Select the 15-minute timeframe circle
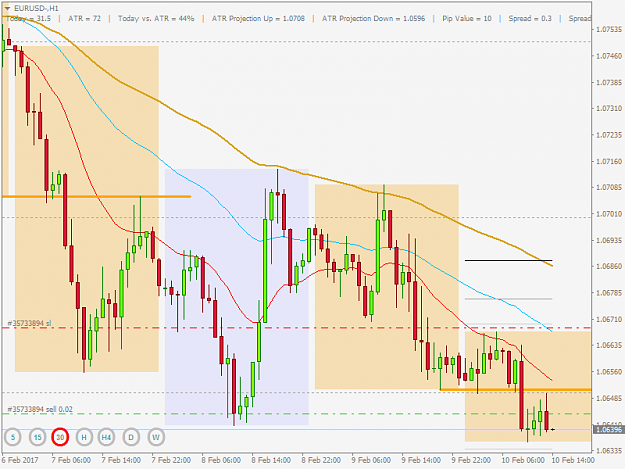Screen dimensions: 625x469 point(37,438)
